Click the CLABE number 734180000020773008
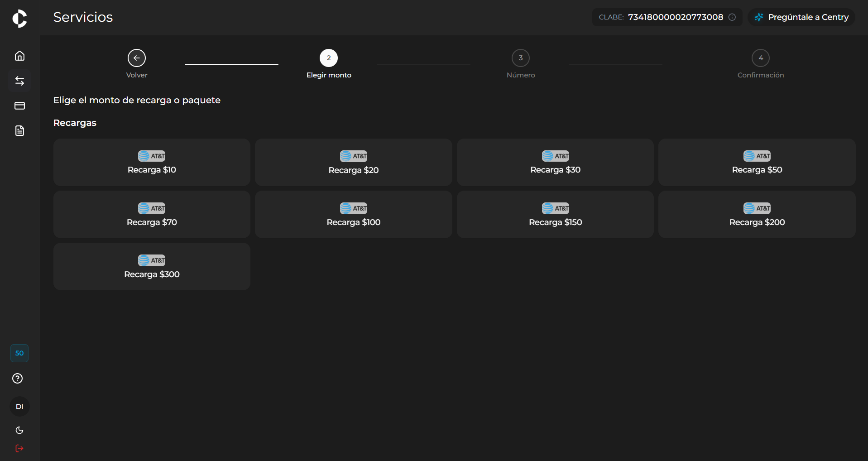 point(676,17)
